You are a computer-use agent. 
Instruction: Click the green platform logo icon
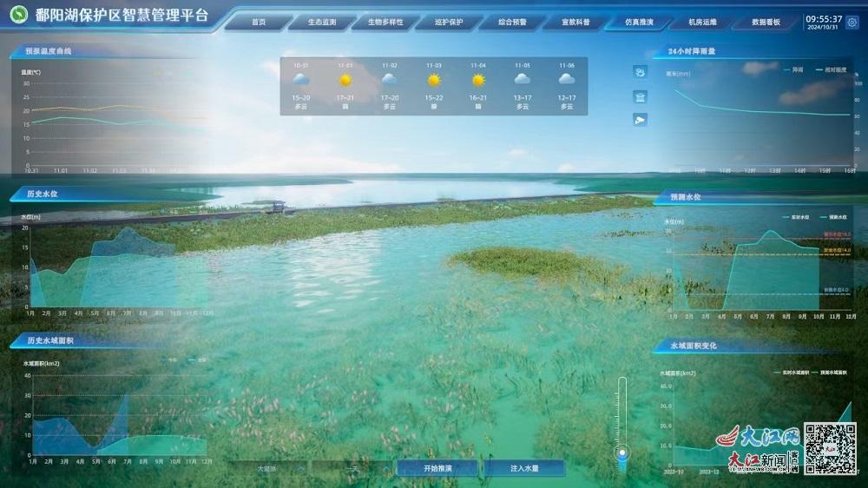point(19,15)
